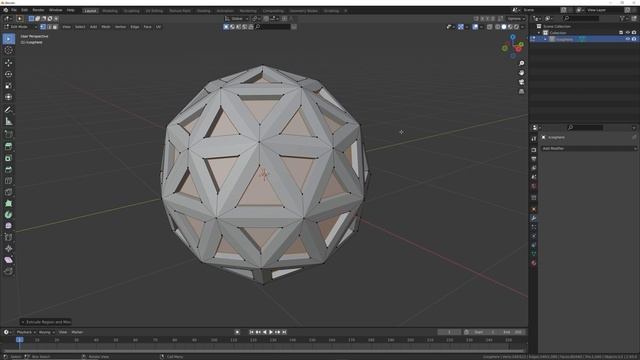Click the current frame marker in timeline
The height and width of the screenshot is (360, 640).
pos(20,340)
